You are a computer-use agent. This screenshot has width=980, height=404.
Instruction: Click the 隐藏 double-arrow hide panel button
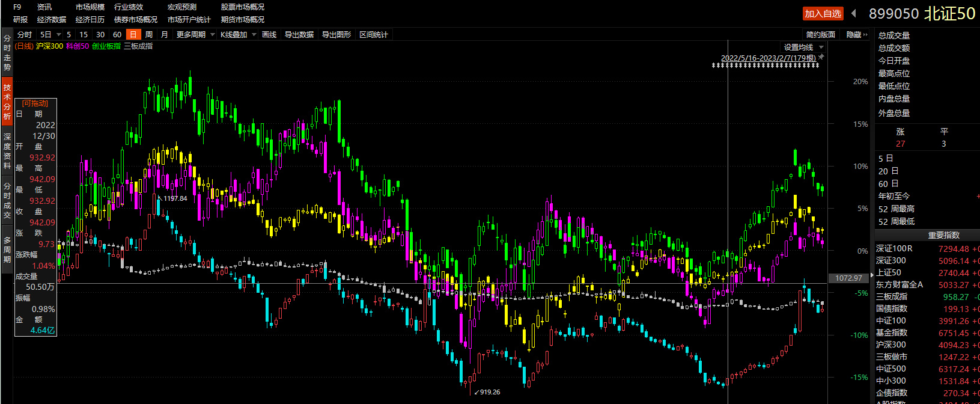pyautogui.click(x=857, y=35)
